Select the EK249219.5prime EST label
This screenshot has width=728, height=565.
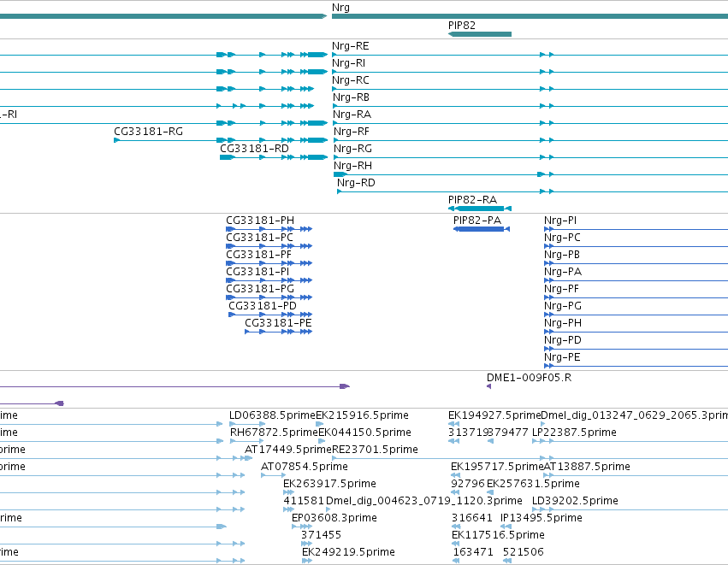click(348, 553)
